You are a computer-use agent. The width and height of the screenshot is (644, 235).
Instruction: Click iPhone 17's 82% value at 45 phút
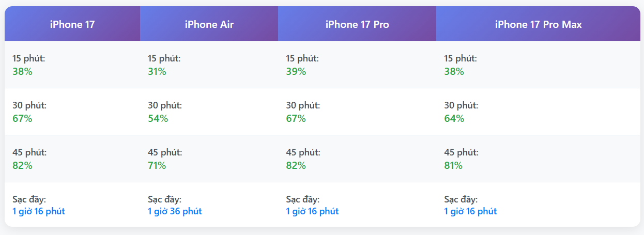(x=22, y=165)
